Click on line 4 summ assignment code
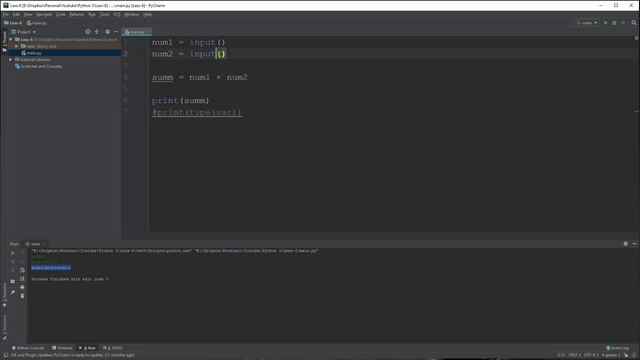The image size is (640, 360). tap(200, 77)
